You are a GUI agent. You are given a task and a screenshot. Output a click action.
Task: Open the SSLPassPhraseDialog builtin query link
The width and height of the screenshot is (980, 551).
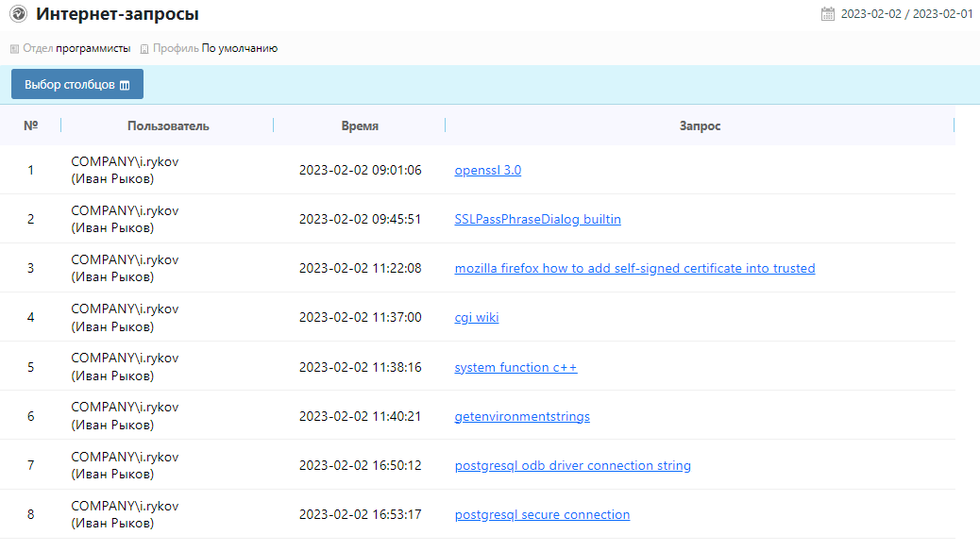537,220
